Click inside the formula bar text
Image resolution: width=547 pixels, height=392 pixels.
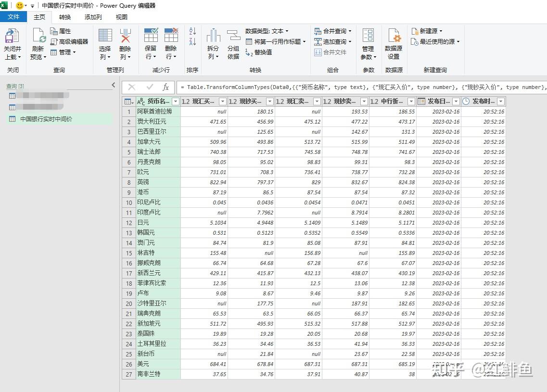tap(362, 87)
